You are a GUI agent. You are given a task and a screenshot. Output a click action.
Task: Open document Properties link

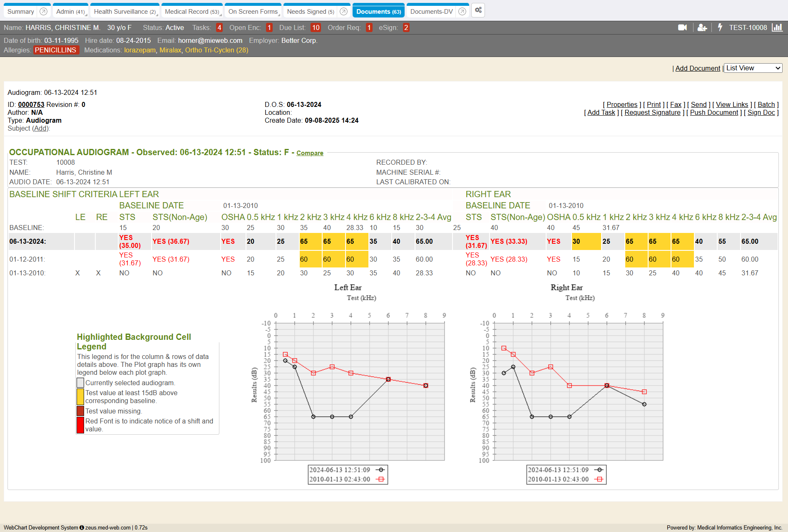[x=621, y=105]
